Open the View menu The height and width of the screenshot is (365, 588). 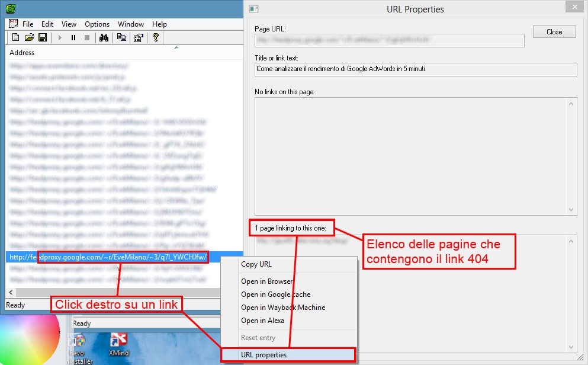(x=69, y=24)
